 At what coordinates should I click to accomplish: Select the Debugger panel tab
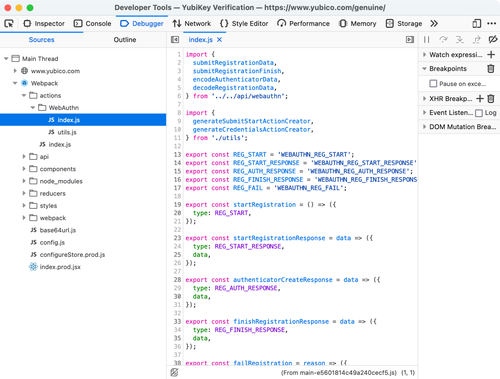click(142, 24)
